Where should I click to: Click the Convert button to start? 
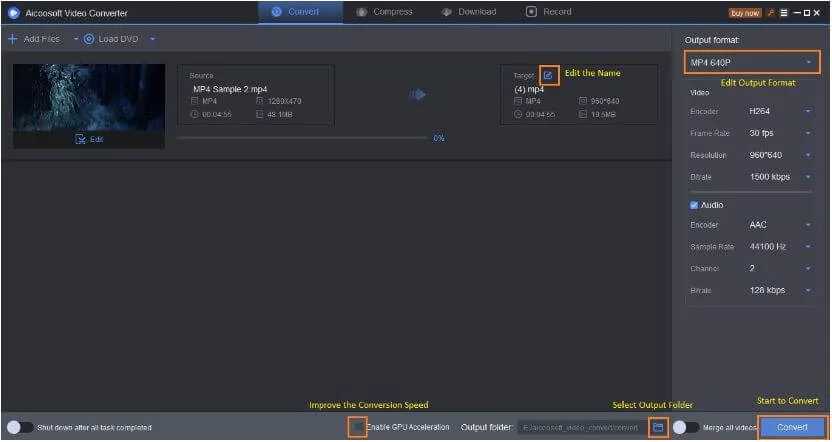[792, 427]
